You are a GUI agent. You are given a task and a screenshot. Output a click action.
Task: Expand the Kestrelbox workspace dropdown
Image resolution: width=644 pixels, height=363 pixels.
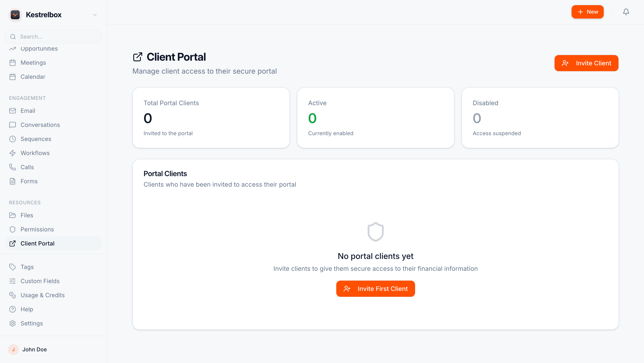coord(95,15)
